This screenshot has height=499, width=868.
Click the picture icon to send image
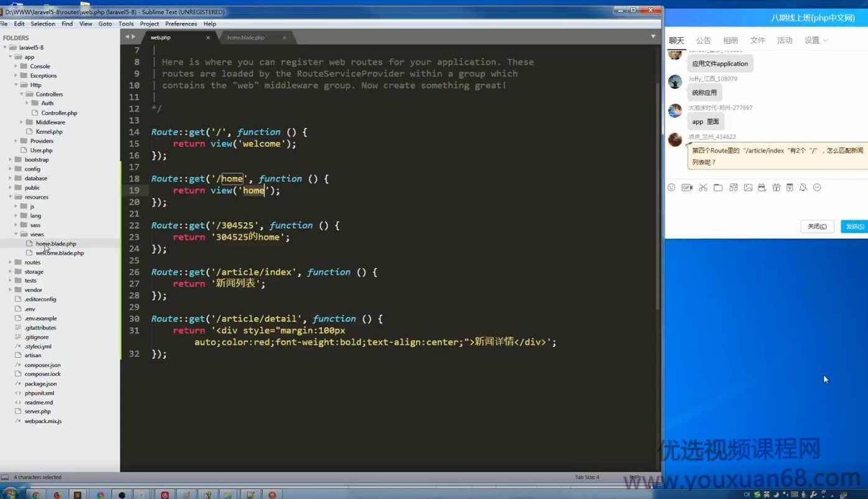pyautogui.click(x=748, y=187)
